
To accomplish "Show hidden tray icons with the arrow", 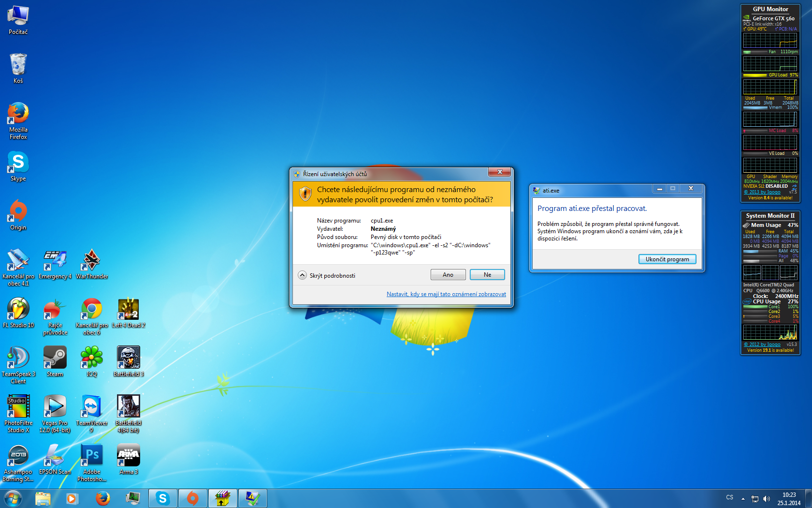I will tap(743, 499).
